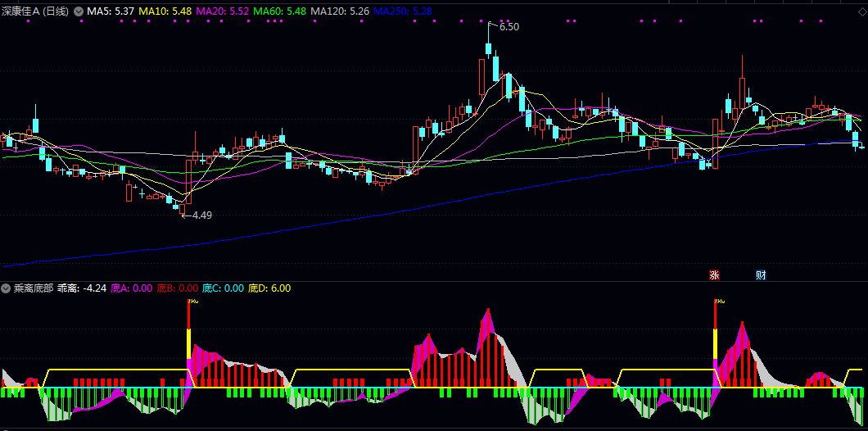This screenshot has height=431, width=868.
Task: Click the red 涨 event marker icon
Action: coord(714,275)
